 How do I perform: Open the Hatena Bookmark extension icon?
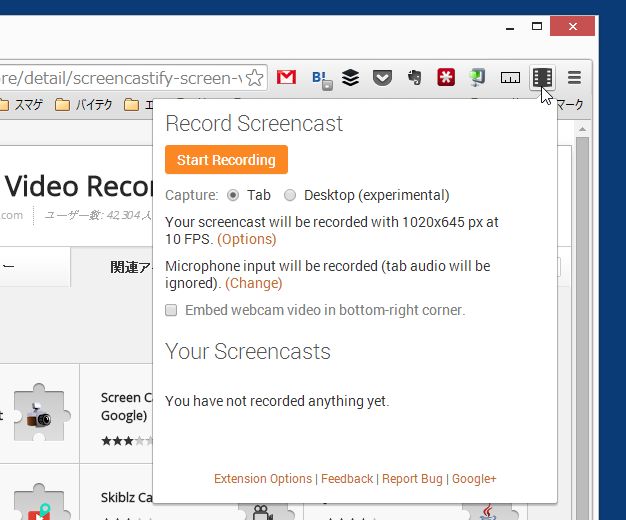tap(322, 79)
